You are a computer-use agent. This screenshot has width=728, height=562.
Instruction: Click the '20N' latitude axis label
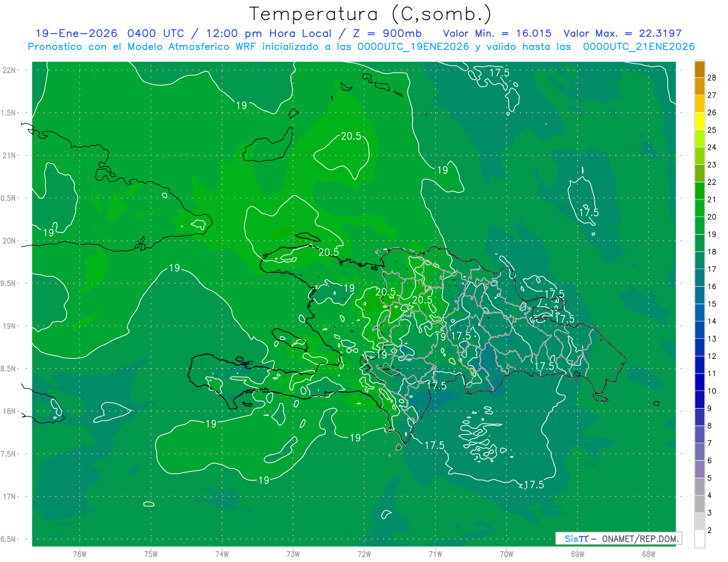[10, 241]
